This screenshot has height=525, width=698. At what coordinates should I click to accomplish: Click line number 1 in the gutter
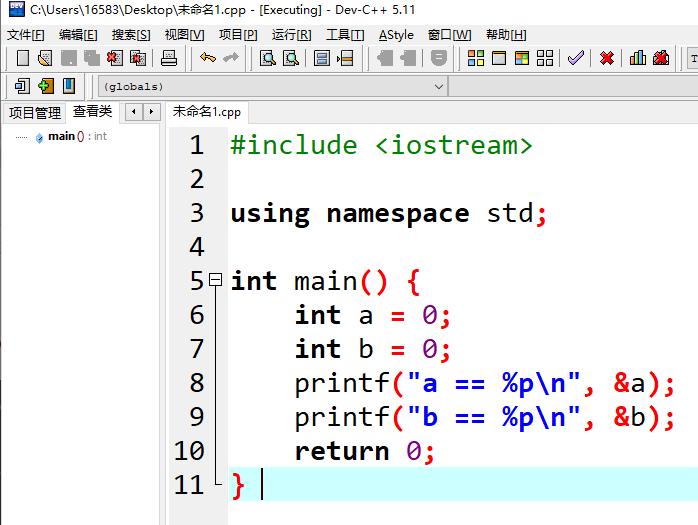click(x=197, y=145)
